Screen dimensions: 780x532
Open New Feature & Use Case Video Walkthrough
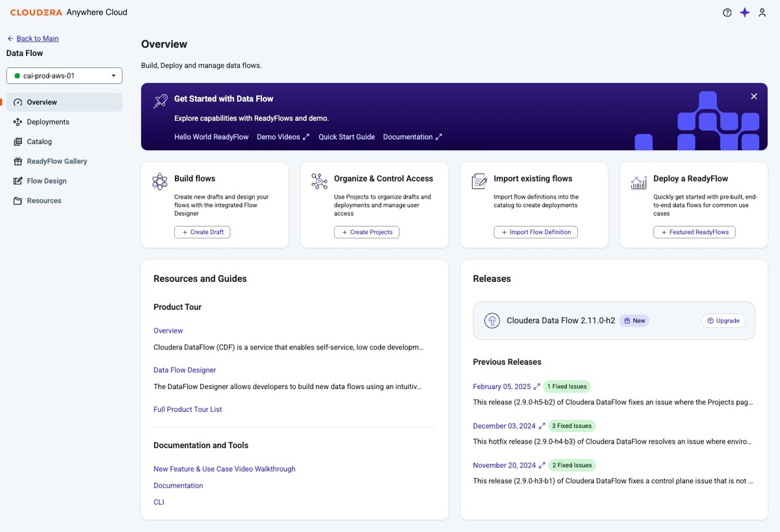click(224, 469)
